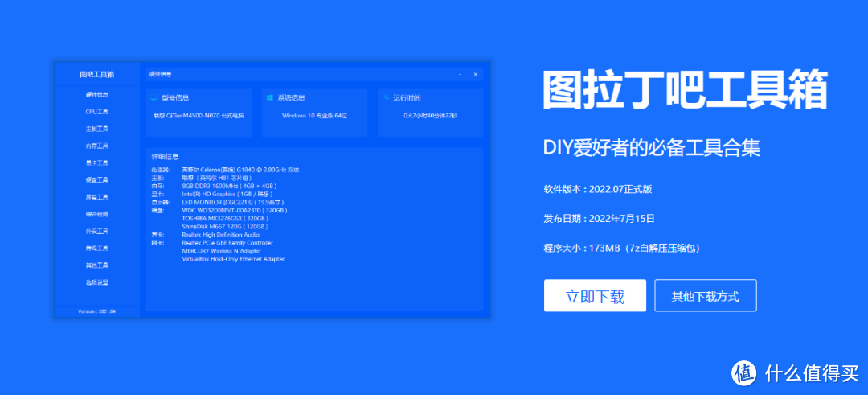Screen dimensions: 868x395
Task: Click the 硬件信息 window title text
Action: (160, 74)
